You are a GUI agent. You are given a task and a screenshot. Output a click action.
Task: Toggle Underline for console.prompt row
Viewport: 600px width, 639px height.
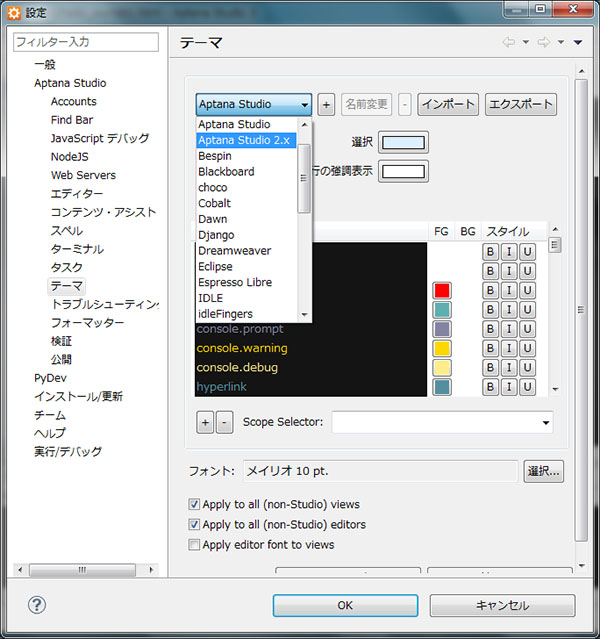pos(527,329)
